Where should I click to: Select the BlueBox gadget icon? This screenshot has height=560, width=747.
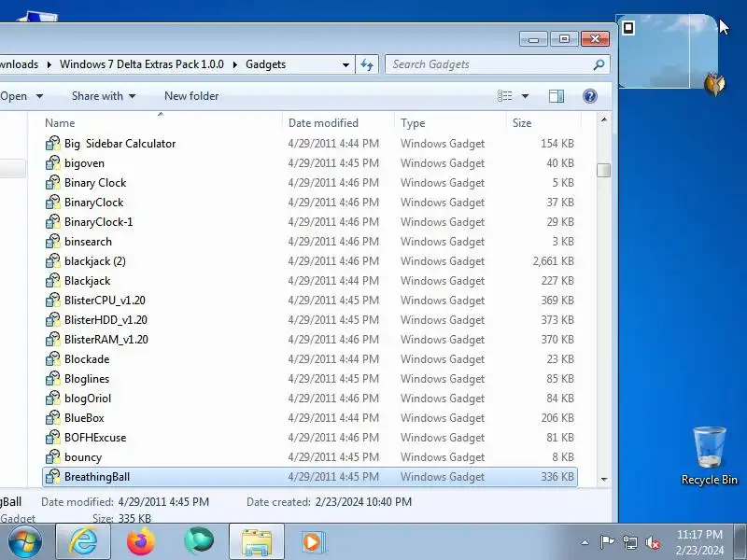click(x=53, y=417)
